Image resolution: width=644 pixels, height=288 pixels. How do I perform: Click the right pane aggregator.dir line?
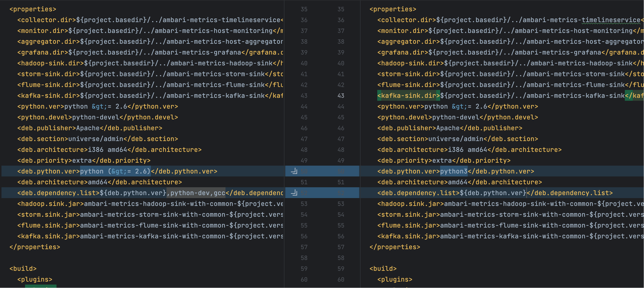[510, 42]
